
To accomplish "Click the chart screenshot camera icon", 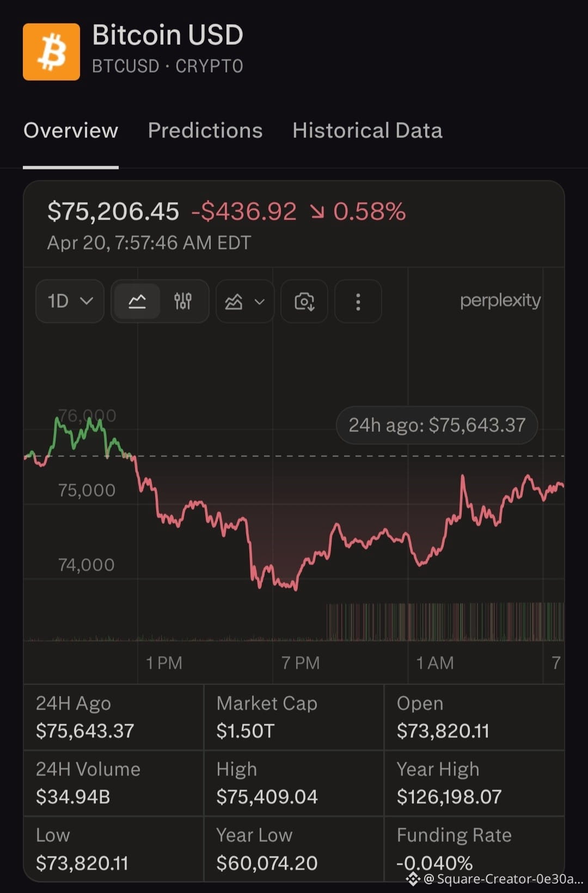I will [304, 301].
